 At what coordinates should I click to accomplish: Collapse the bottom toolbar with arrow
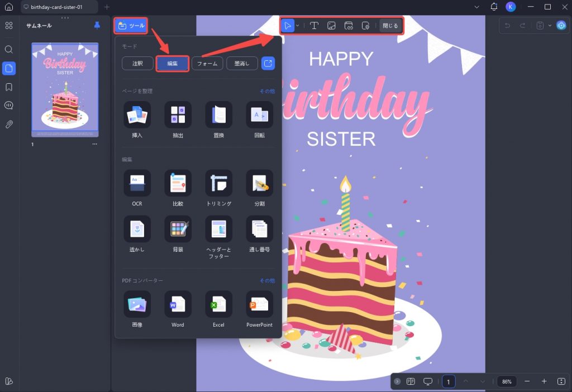[397, 381]
